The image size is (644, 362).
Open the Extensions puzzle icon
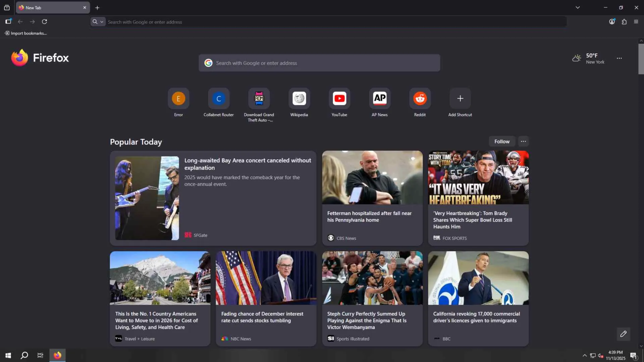click(624, 22)
